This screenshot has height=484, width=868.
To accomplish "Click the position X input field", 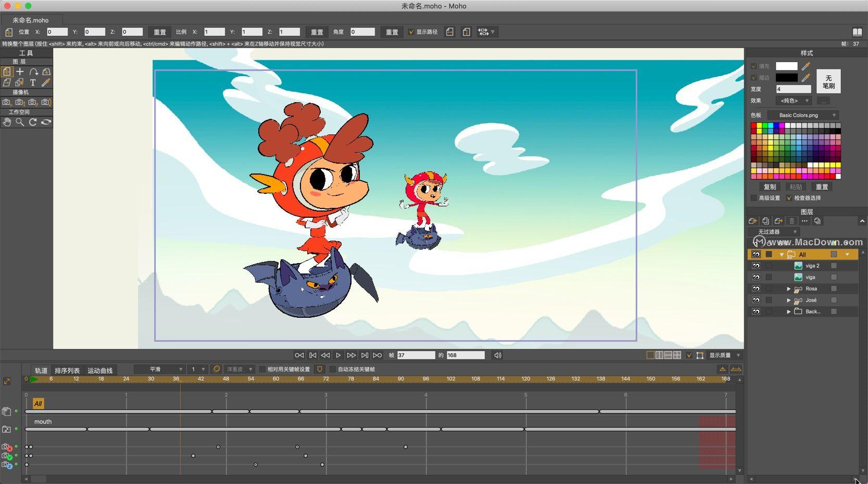I will pyautogui.click(x=57, y=32).
